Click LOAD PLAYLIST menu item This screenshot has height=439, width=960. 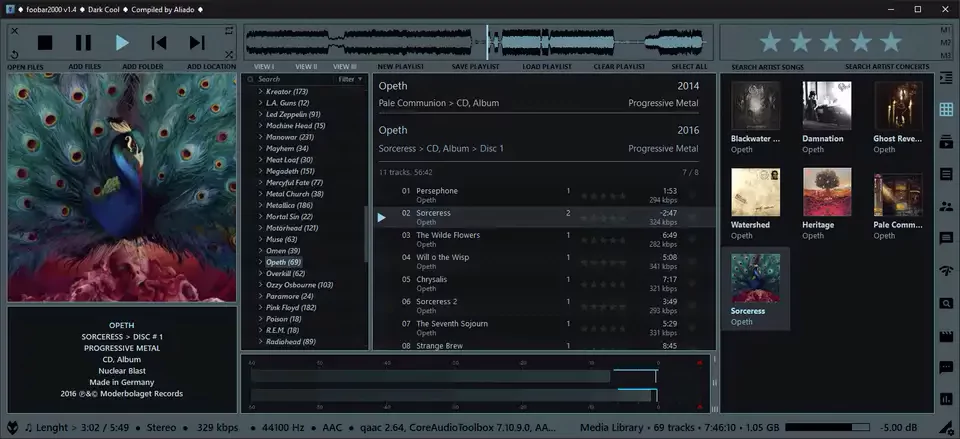pyautogui.click(x=547, y=67)
